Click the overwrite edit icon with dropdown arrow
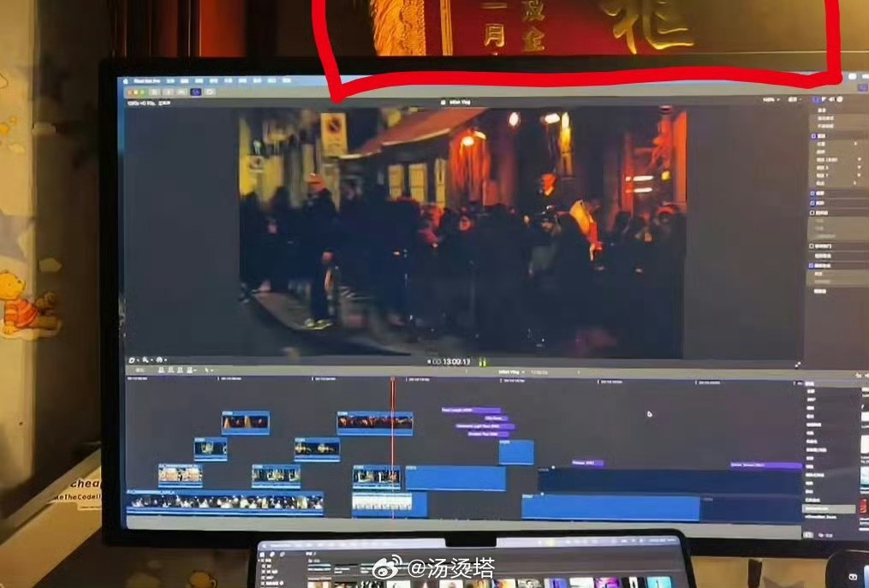 click(x=191, y=370)
